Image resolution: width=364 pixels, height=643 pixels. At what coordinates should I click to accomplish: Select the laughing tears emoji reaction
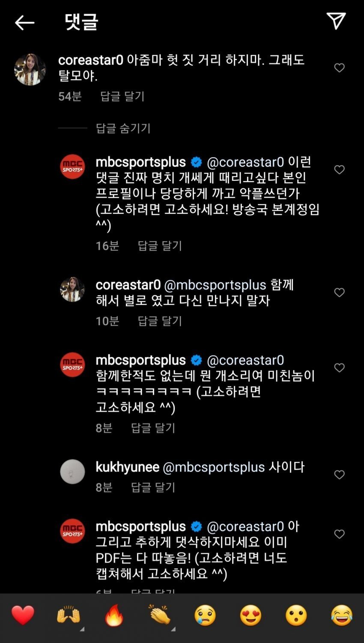tap(342, 616)
